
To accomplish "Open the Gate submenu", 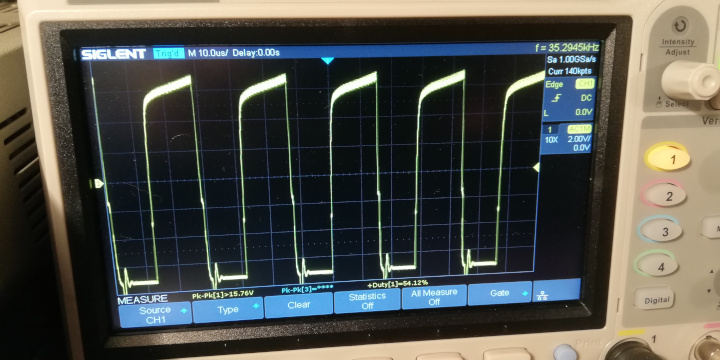I will (500, 293).
